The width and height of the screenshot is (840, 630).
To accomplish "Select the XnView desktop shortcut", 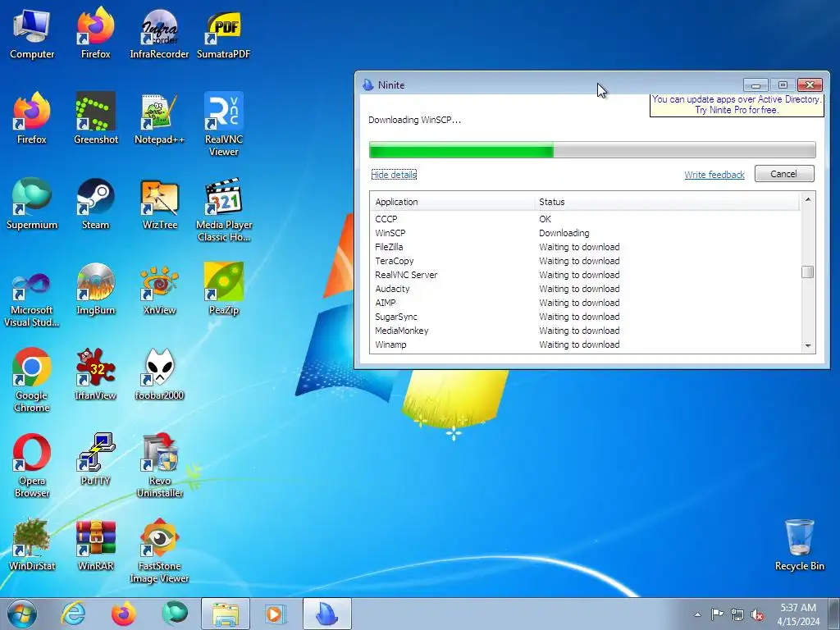I will (x=159, y=290).
